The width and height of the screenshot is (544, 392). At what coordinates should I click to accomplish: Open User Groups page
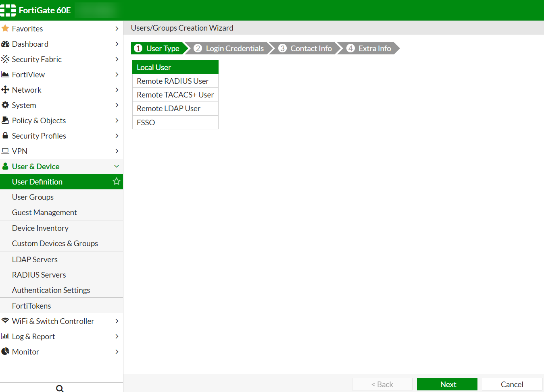pyautogui.click(x=61, y=197)
